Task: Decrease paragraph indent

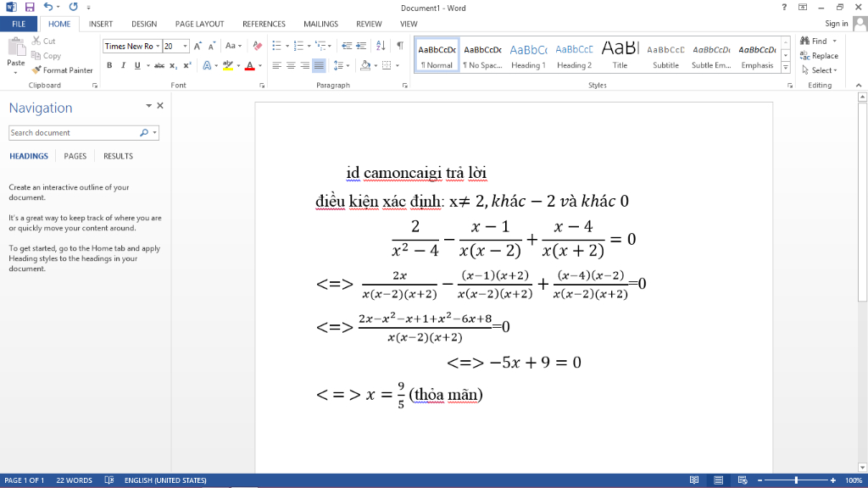Action: pos(347,46)
